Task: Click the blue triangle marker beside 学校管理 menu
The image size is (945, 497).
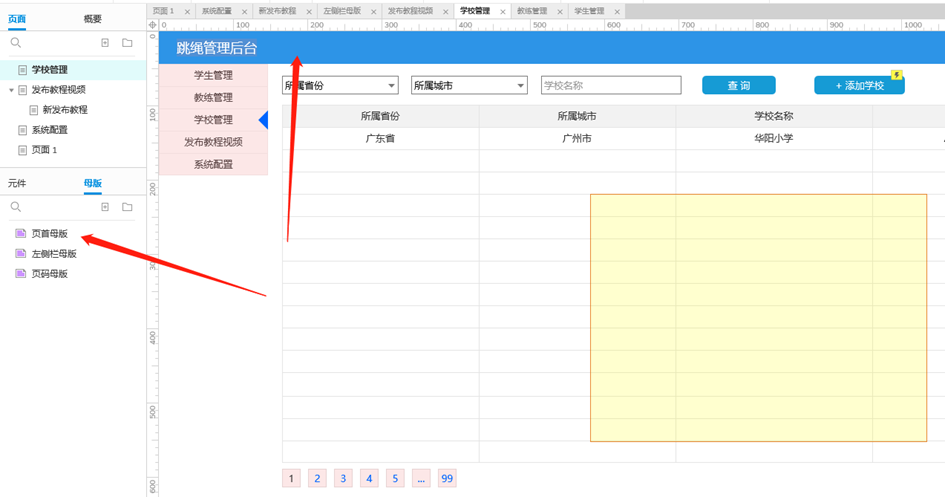Action: 263,120
